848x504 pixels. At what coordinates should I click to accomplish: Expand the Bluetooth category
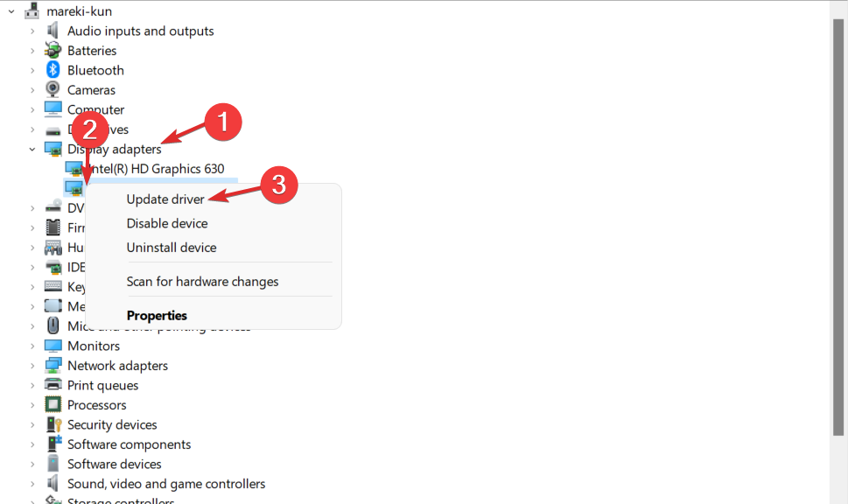coord(32,70)
